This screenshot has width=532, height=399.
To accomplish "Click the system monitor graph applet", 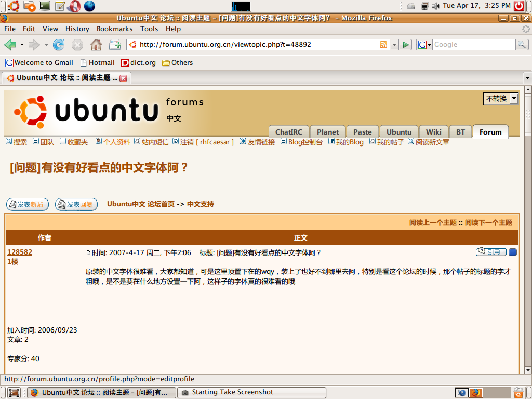I will [241, 6].
